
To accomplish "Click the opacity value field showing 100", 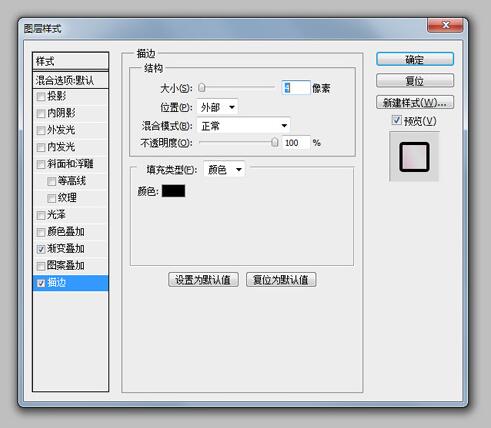I will pos(296,143).
